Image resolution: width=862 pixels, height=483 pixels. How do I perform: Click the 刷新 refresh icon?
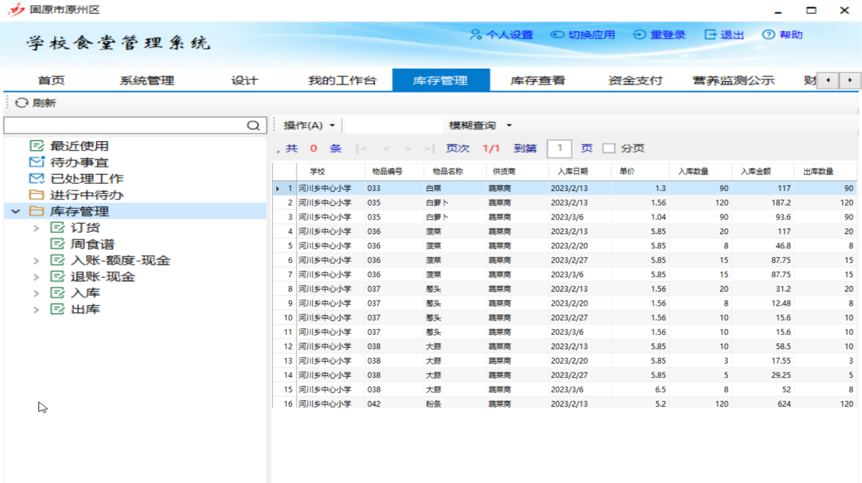click(x=21, y=103)
